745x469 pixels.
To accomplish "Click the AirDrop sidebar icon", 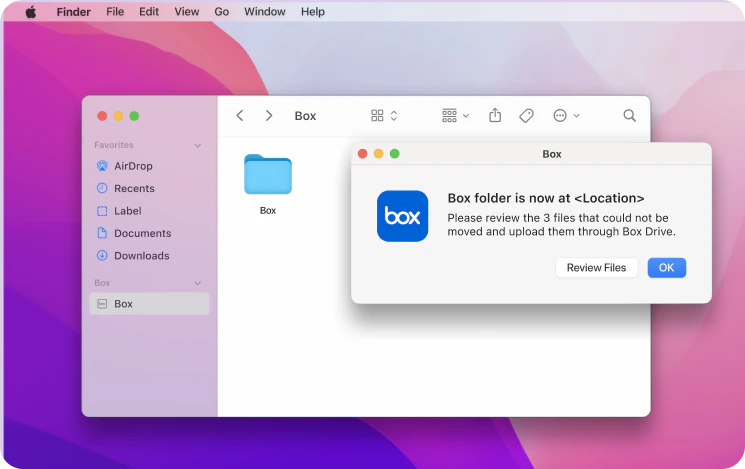I will (102, 166).
